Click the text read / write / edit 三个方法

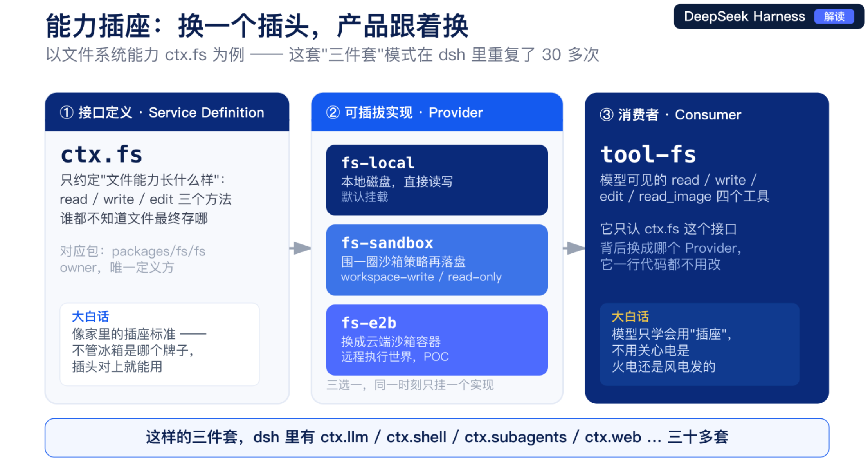[146, 199]
